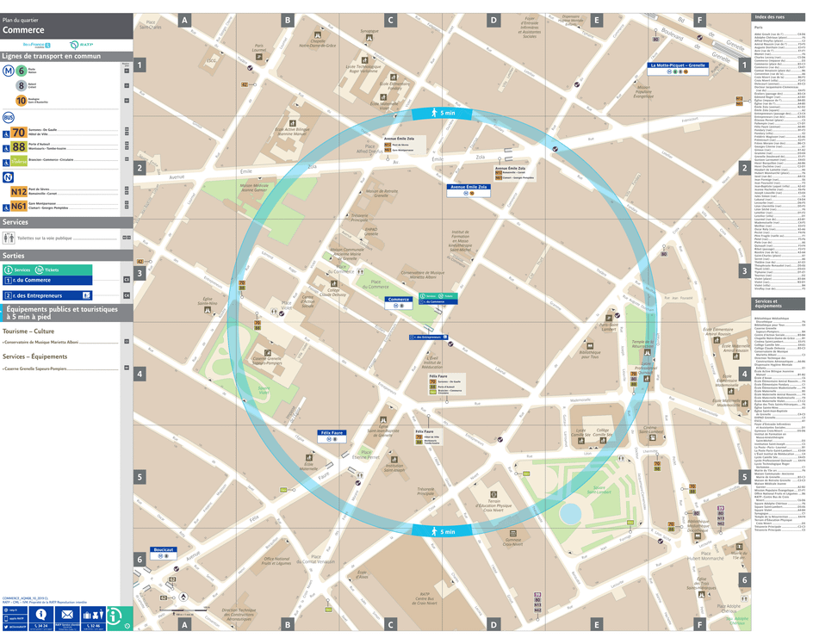Click the speech-bubble info icon above 3424

click(40, 613)
